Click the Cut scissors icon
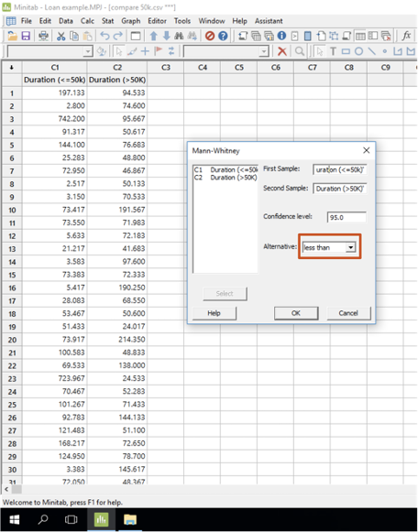The height and width of the screenshot is (532, 418). click(61, 36)
